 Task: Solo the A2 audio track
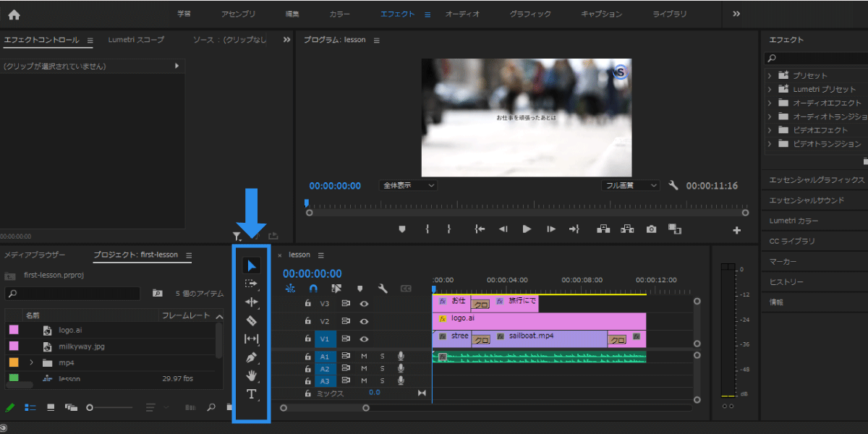(x=382, y=368)
